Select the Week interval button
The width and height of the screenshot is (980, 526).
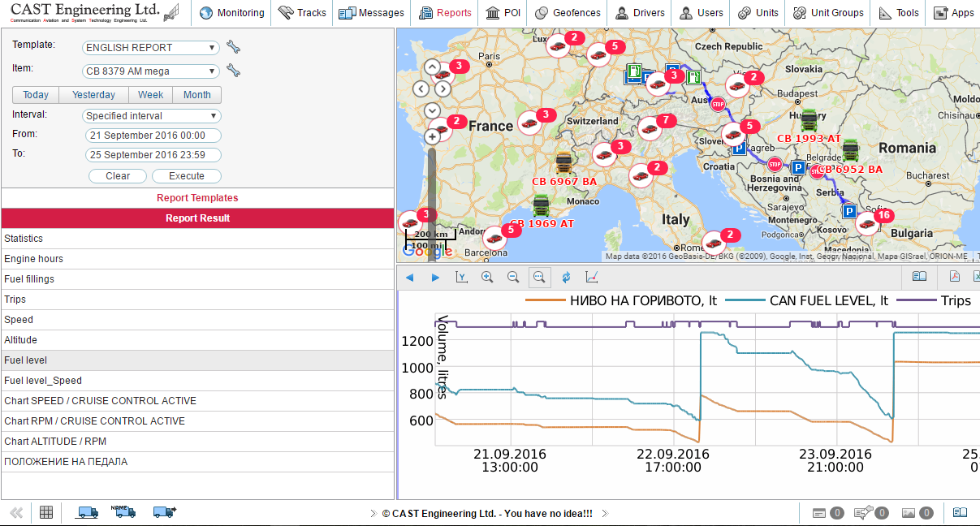[x=151, y=95]
